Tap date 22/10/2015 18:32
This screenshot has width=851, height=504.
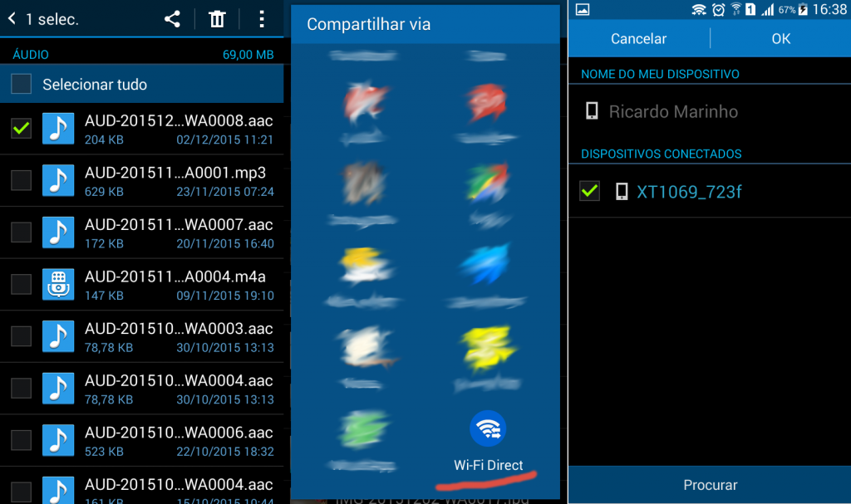point(224,452)
